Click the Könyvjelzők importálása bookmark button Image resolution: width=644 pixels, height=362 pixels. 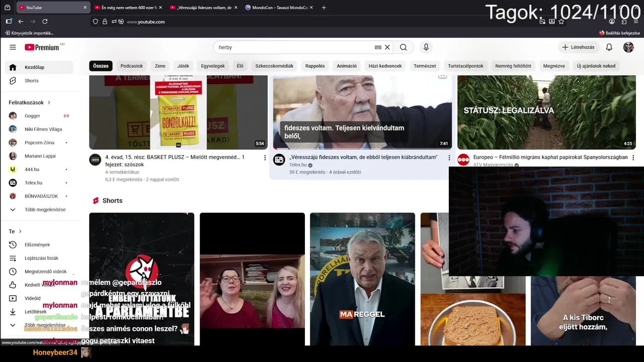(x=29, y=33)
